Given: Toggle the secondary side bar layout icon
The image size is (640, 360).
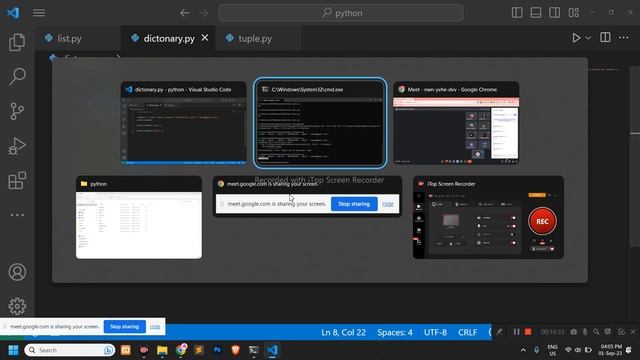Looking at the screenshot, I should [x=554, y=13].
